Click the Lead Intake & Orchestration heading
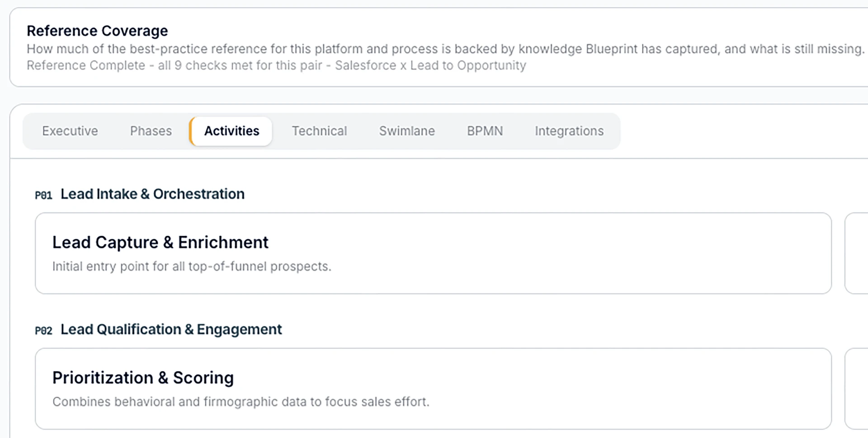This screenshot has height=438, width=868. tap(152, 194)
